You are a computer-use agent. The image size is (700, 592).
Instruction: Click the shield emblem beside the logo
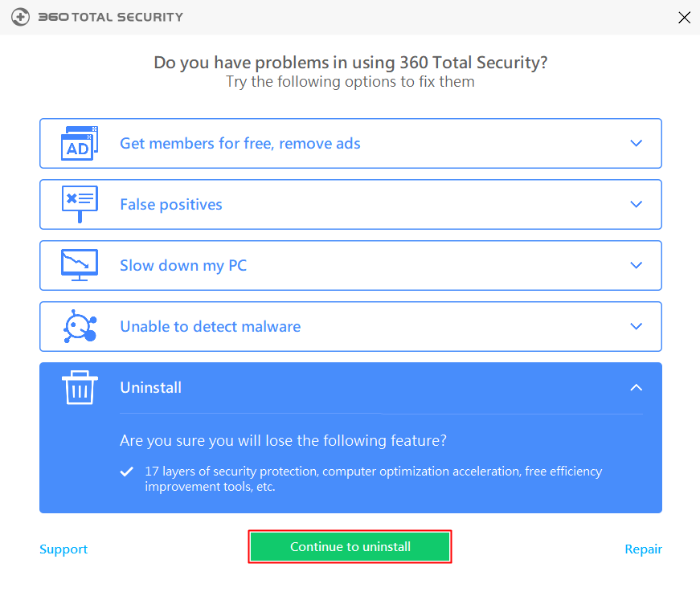coord(21,16)
